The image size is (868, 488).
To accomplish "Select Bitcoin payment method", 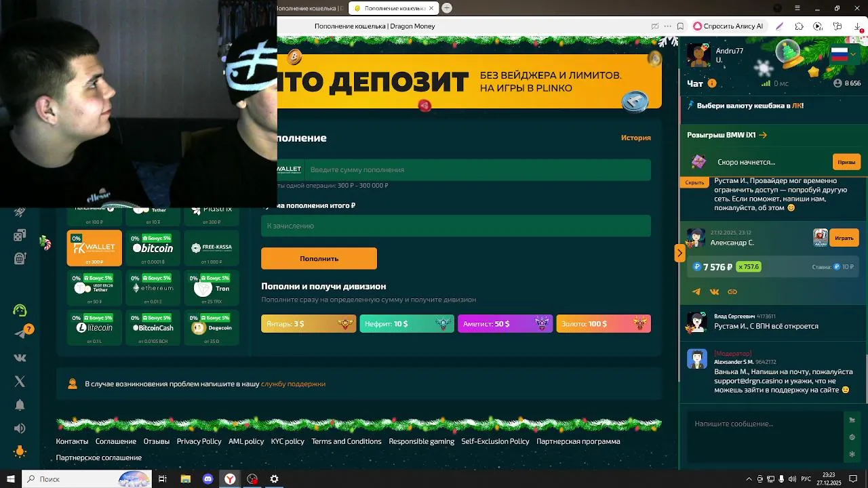I will 153,248.
